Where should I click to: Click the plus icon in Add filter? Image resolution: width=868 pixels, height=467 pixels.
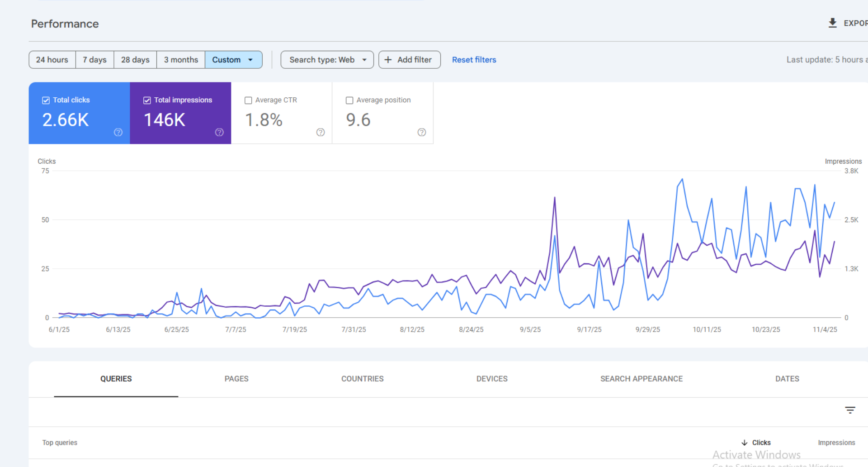pos(388,59)
